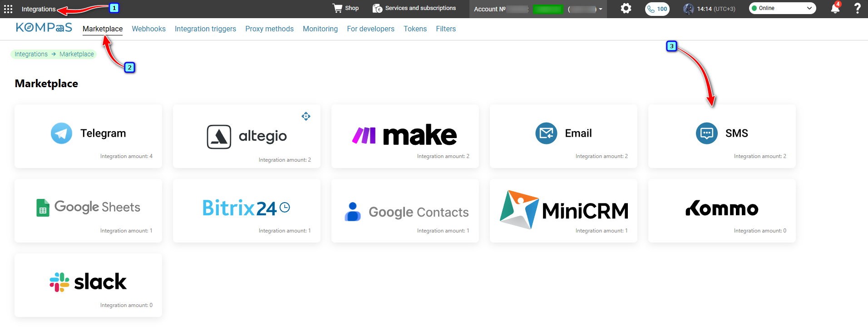This screenshot has width=868, height=327.
Task: Open the Kommo integration card
Action: (x=722, y=211)
